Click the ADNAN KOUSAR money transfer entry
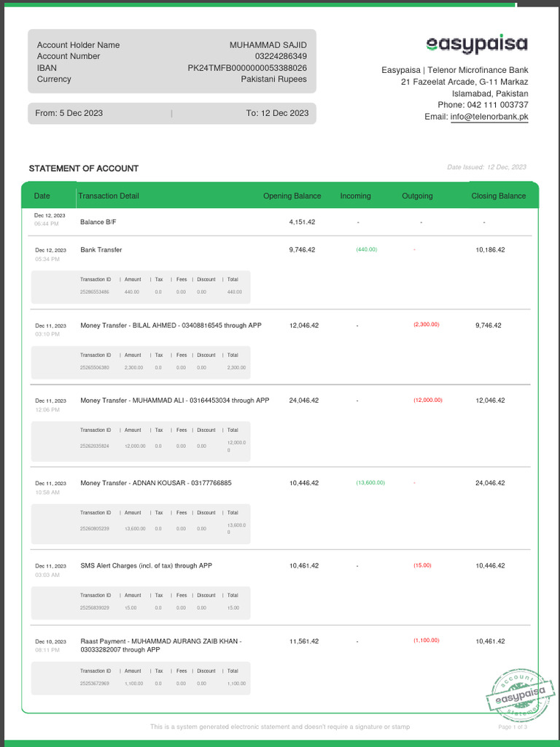 coord(155,483)
